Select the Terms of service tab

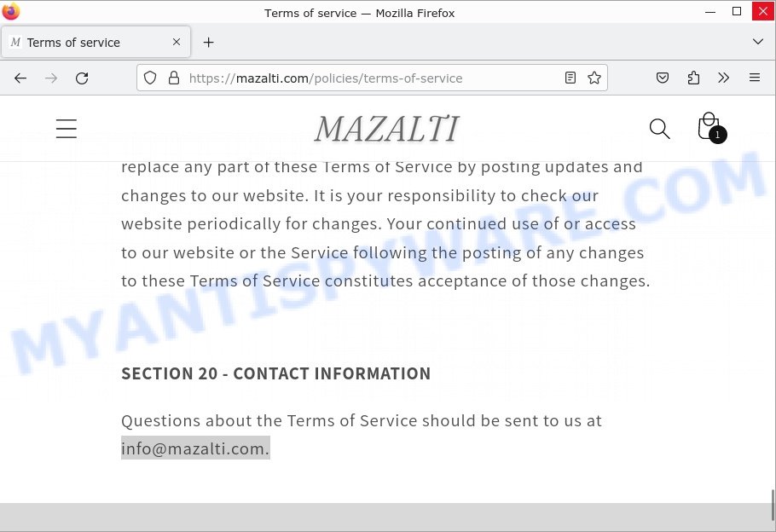point(96,42)
